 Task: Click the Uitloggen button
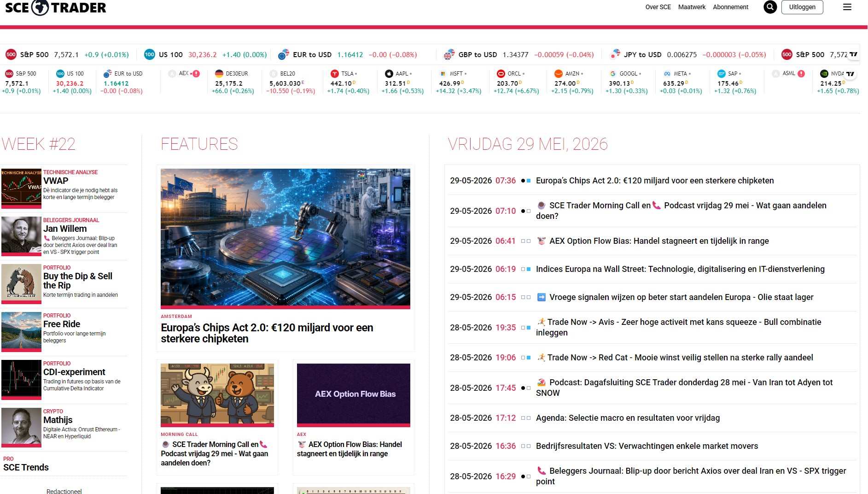[x=802, y=7]
